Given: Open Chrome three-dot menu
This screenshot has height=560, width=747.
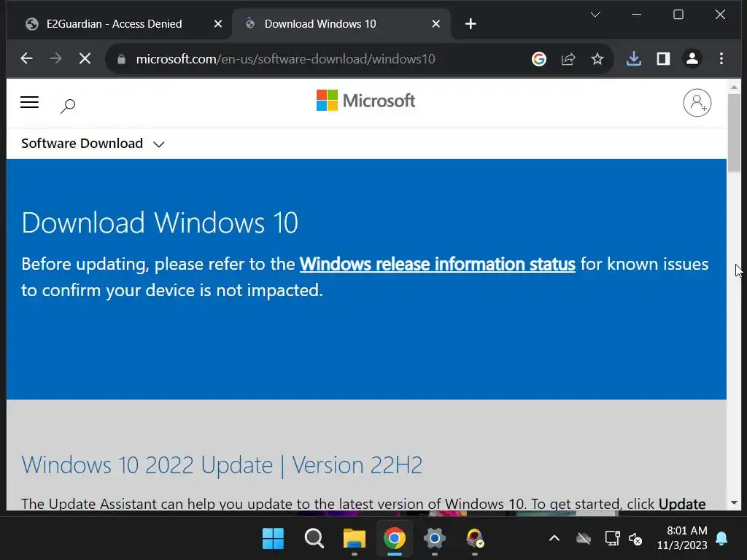Looking at the screenshot, I should point(721,58).
